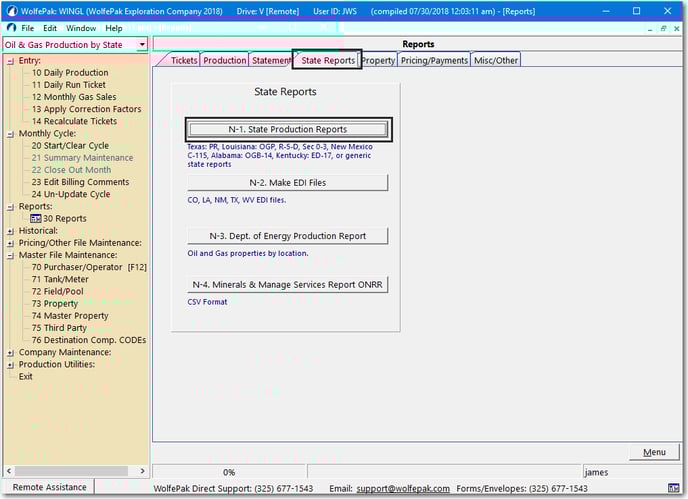The width and height of the screenshot is (688, 499).
Task: Open 76 Destination Comp. CODEs
Action: (x=89, y=340)
